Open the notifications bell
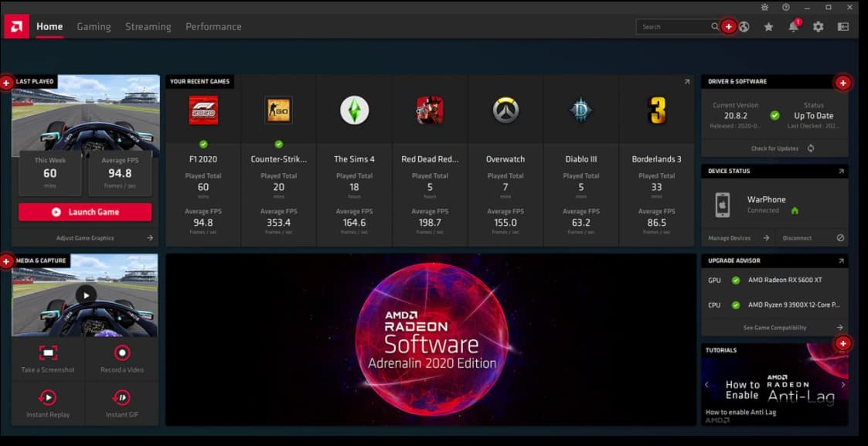 (x=794, y=26)
